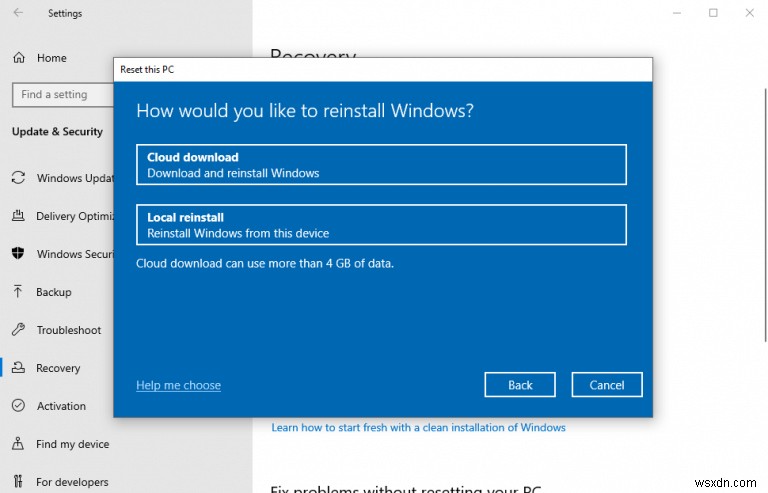The image size is (768, 493).
Task: Click the Settings window vertical scrollbar
Action: click(x=765, y=215)
